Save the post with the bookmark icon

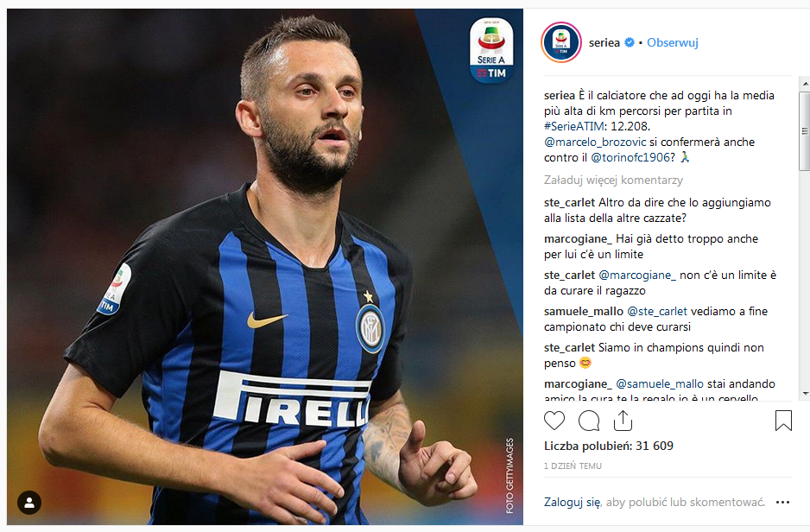click(x=783, y=421)
